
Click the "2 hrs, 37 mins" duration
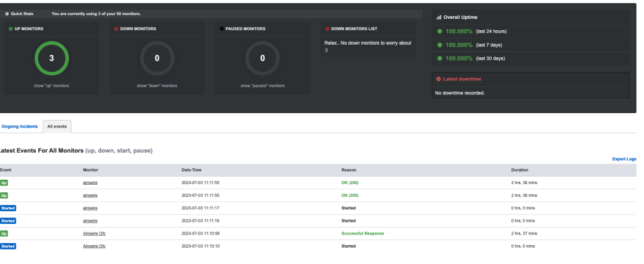click(524, 234)
